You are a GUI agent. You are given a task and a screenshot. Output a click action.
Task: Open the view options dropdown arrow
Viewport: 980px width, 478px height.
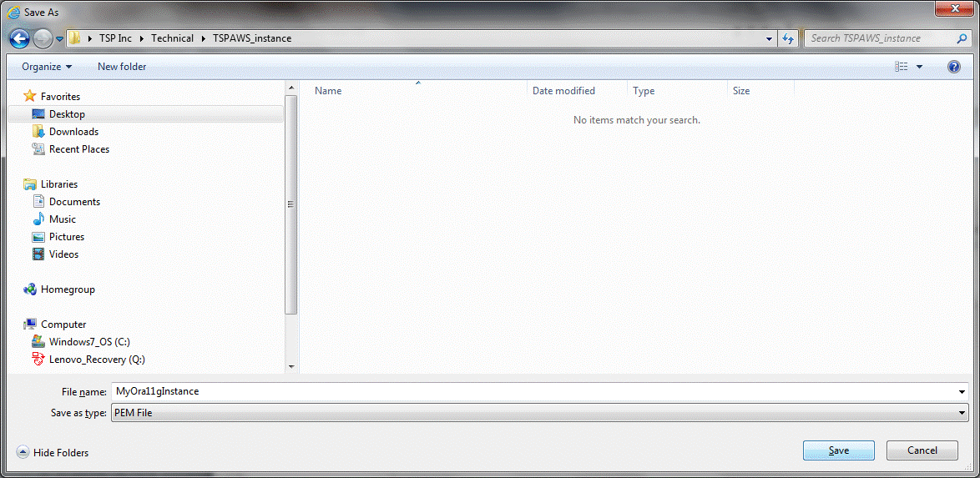919,67
